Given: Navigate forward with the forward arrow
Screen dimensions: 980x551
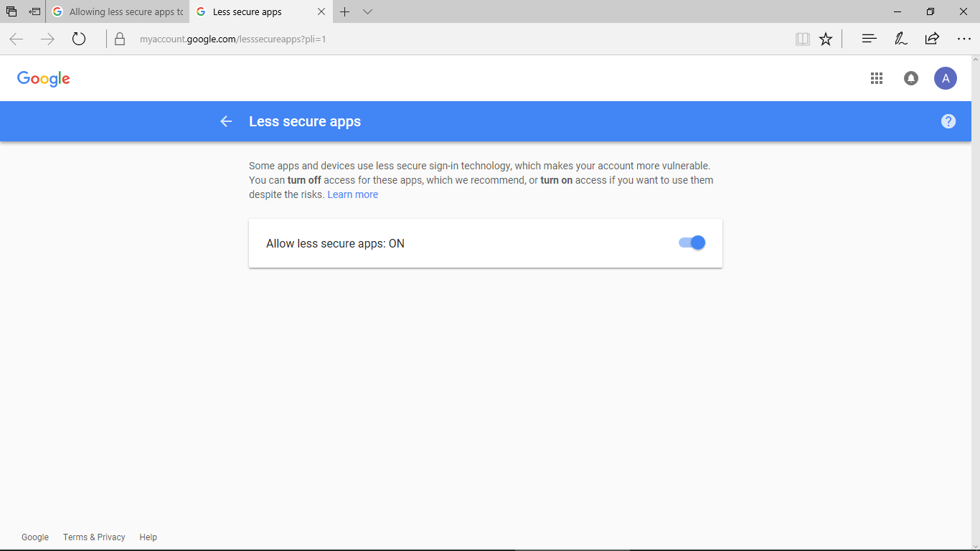Looking at the screenshot, I should pyautogui.click(x=48, y=39).
